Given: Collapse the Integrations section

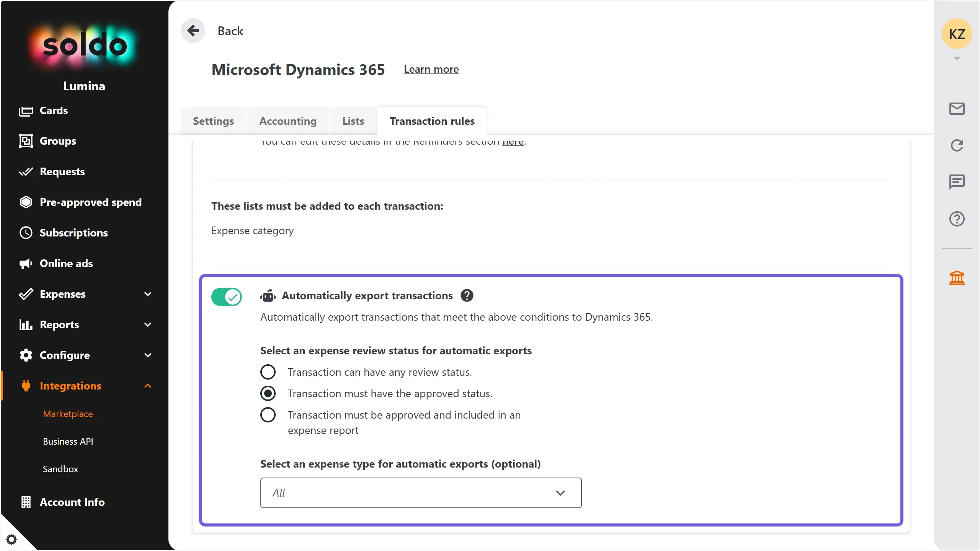Looking at the screenshot, I should click(x=148, y=386).
